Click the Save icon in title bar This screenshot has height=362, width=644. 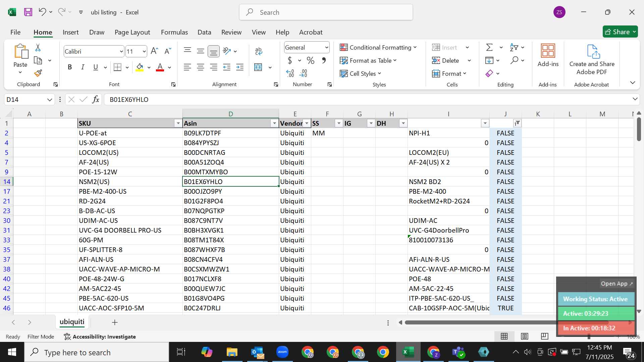tap(28, 12)
